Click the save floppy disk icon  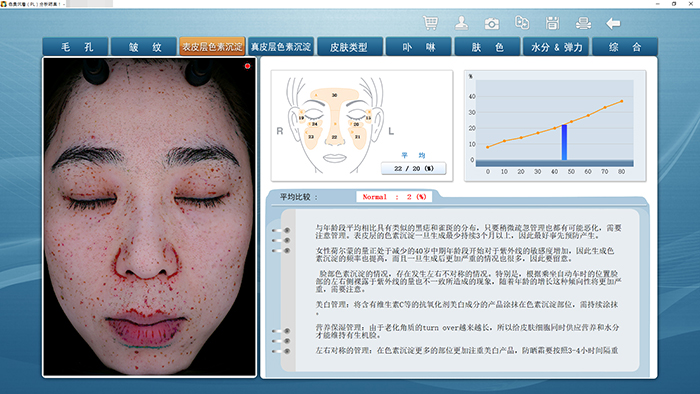[x=552, y=23]
